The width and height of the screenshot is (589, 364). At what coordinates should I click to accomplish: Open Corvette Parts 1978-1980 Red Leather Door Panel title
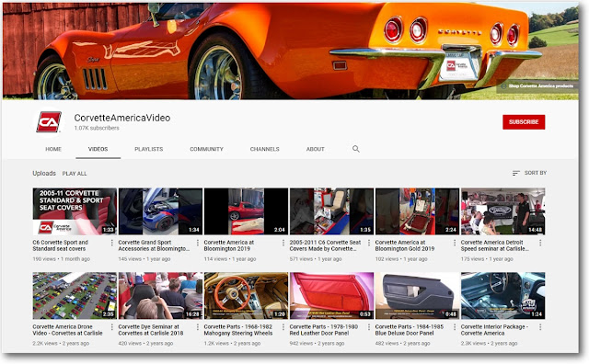[324, 330]
